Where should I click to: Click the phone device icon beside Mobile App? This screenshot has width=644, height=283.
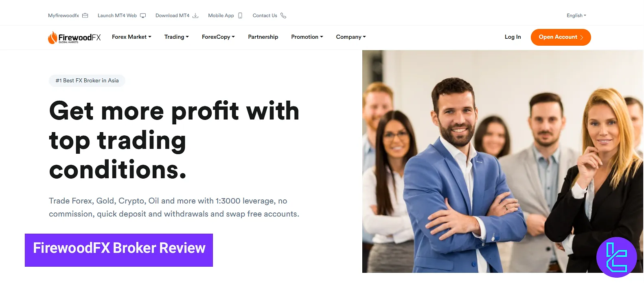coord(240,15)
